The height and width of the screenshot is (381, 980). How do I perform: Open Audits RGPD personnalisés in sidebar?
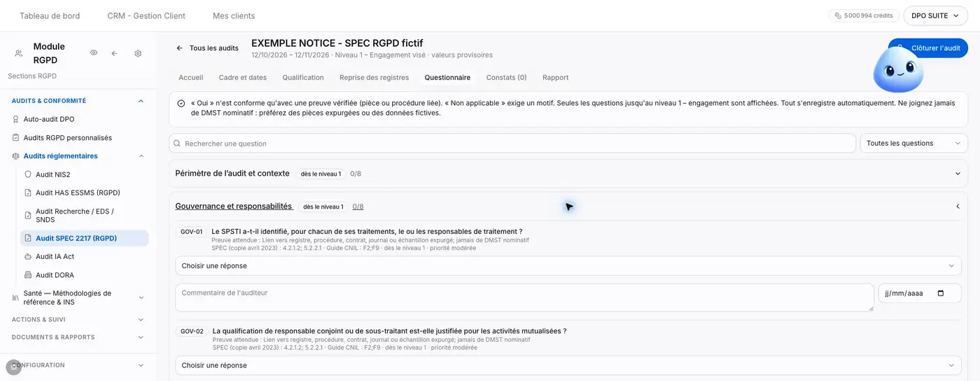pos(68,137)
